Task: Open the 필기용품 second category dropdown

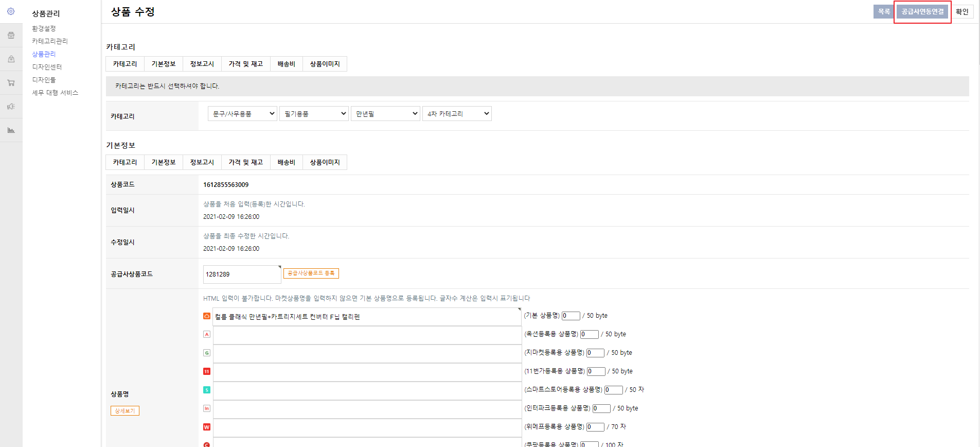Action: [314, 114]
